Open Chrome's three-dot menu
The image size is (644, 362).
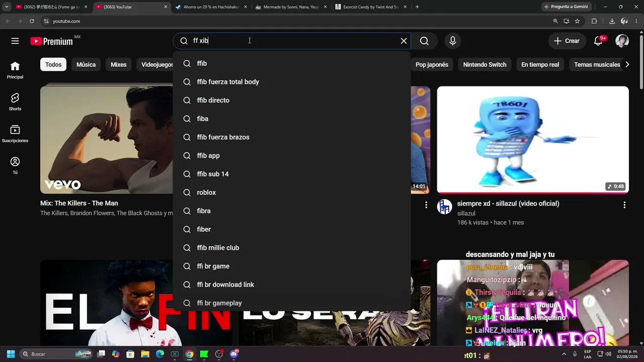(636, 21)
